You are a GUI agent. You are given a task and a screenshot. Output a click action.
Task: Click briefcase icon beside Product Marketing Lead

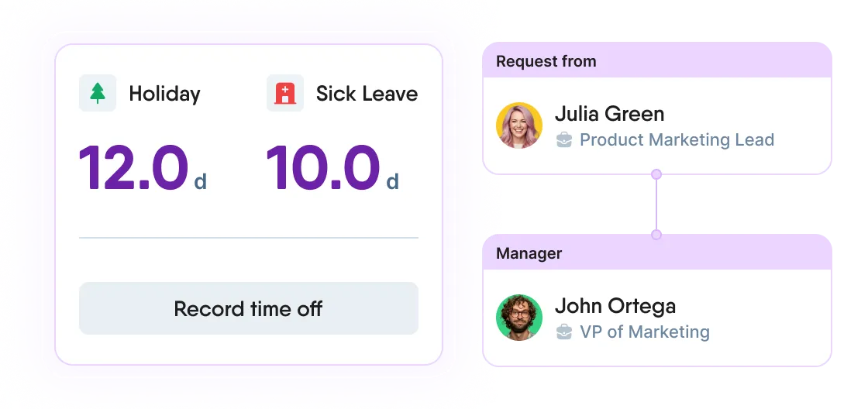564,140
